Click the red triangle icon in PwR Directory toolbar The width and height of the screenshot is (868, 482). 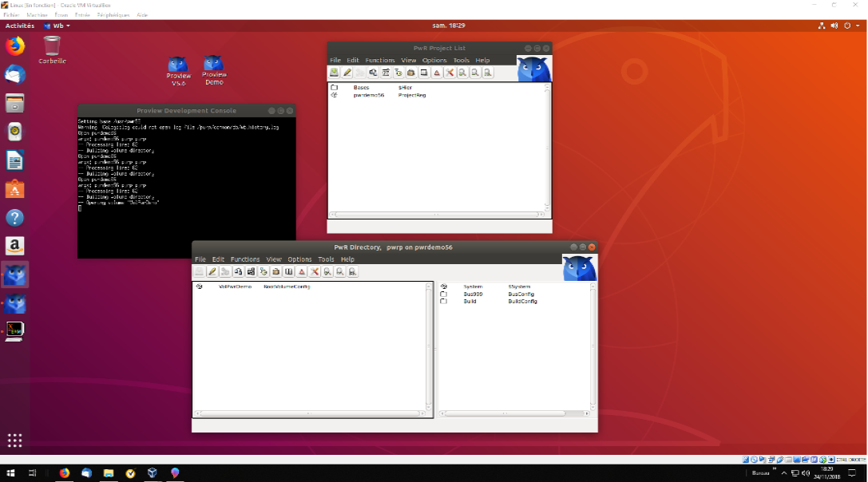(x=302, y=272)
